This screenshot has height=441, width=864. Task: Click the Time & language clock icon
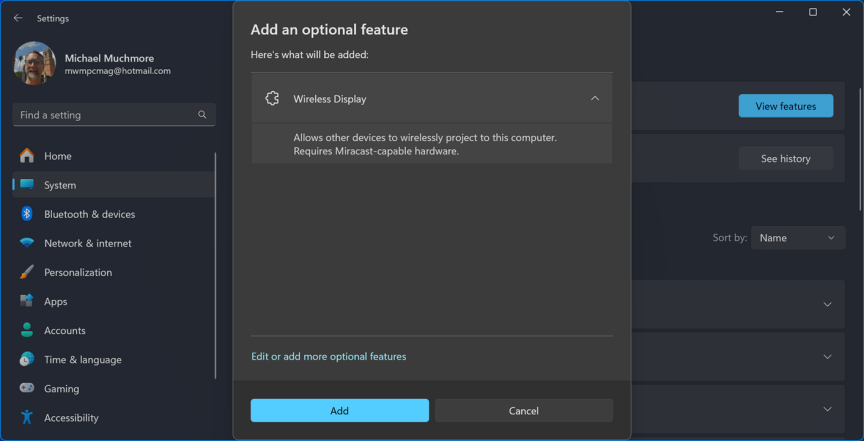click(26, 359)
